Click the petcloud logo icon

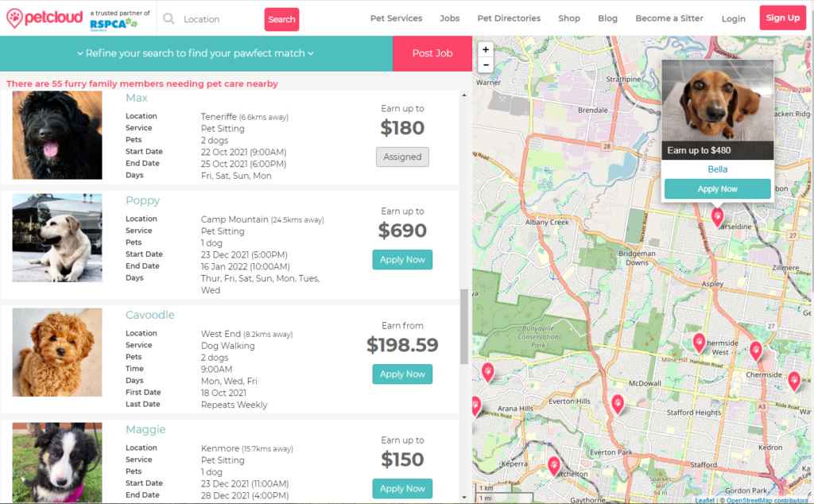coord(14,17)
